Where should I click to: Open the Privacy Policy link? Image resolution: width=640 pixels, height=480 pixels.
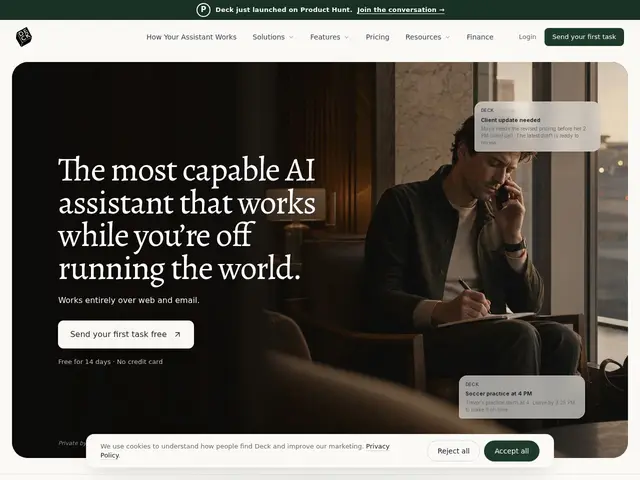point(245,451)
